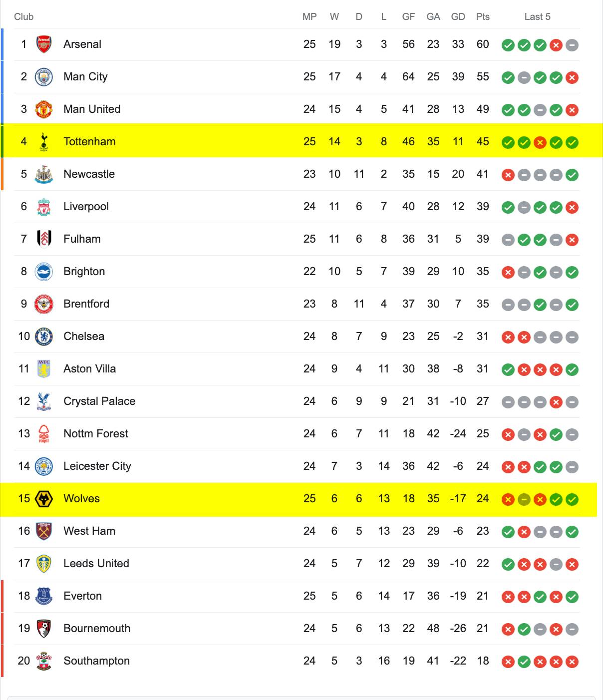Click the Wolves club crest
The width and height of the screenshot is (603, 700).
(44, 499)
